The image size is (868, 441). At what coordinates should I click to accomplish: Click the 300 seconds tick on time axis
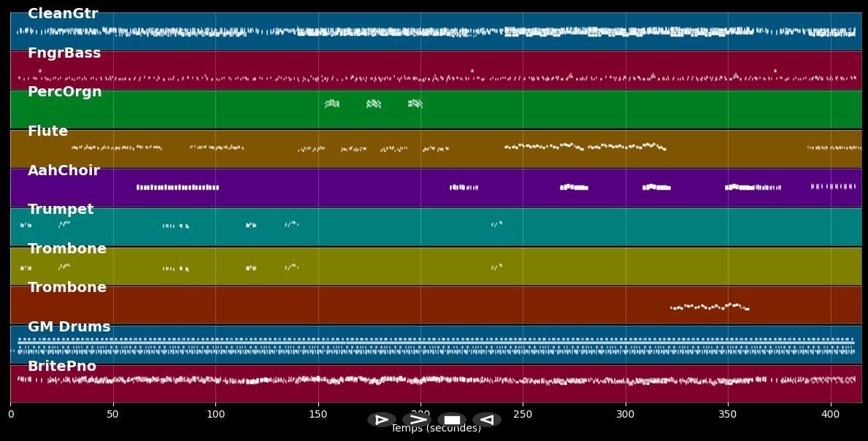tap(626, 415)
